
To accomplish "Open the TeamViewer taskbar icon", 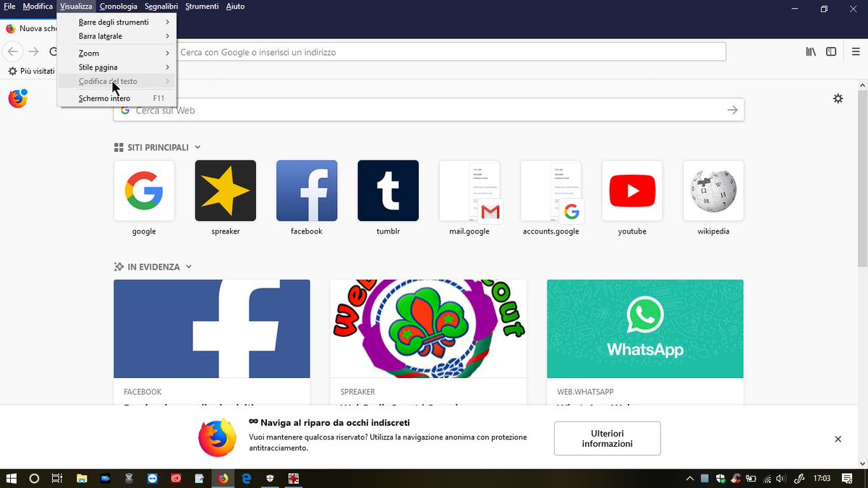I will click(x=152, y=479).
